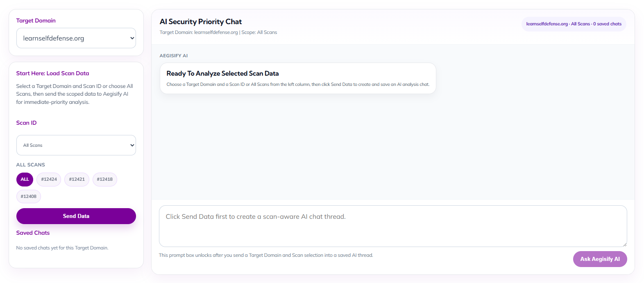Viewport: 644px width, 283px height.
Task: Click the Ready To Analyze message card
Action: coord(298,78)
